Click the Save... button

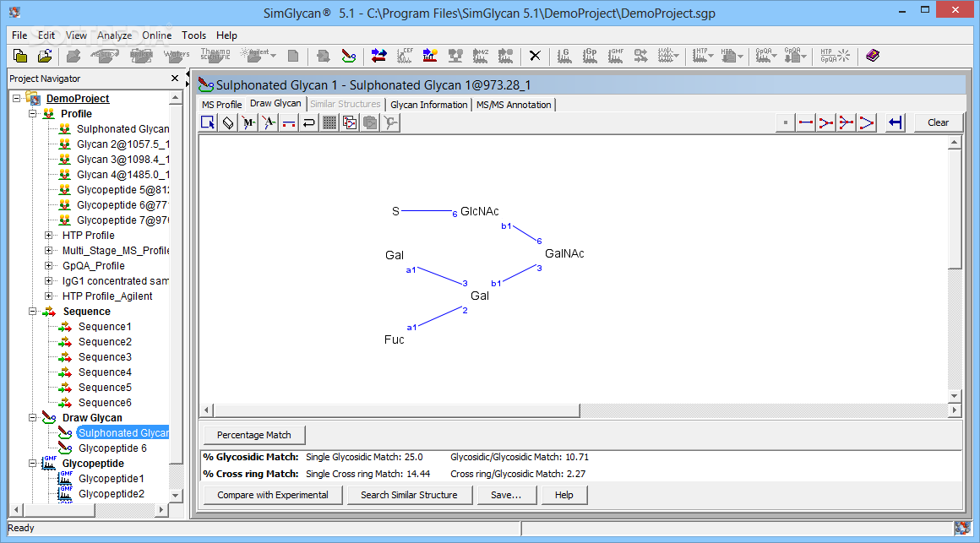[x=506, y=495]
